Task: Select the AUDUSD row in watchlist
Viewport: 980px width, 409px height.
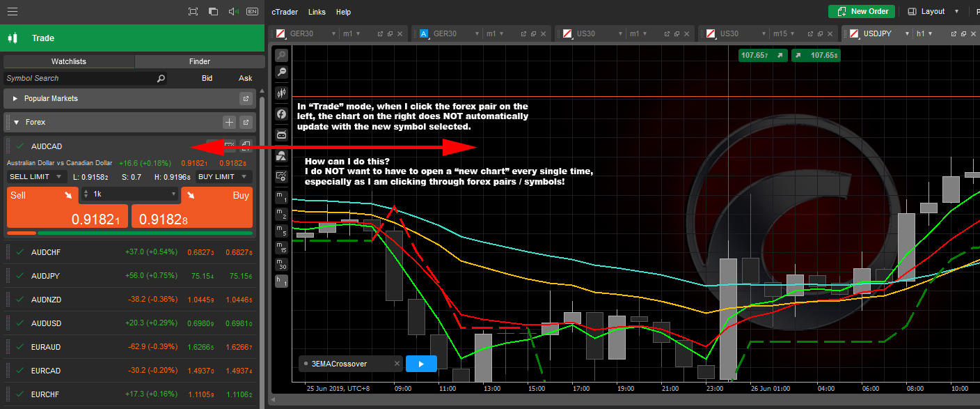Action: (130, 323)
